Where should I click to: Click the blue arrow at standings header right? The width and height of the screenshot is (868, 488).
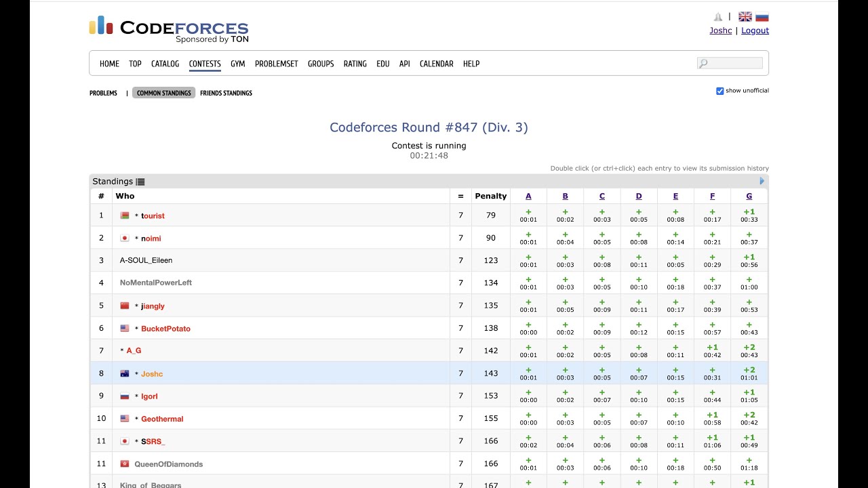click(x=762, y=181)
